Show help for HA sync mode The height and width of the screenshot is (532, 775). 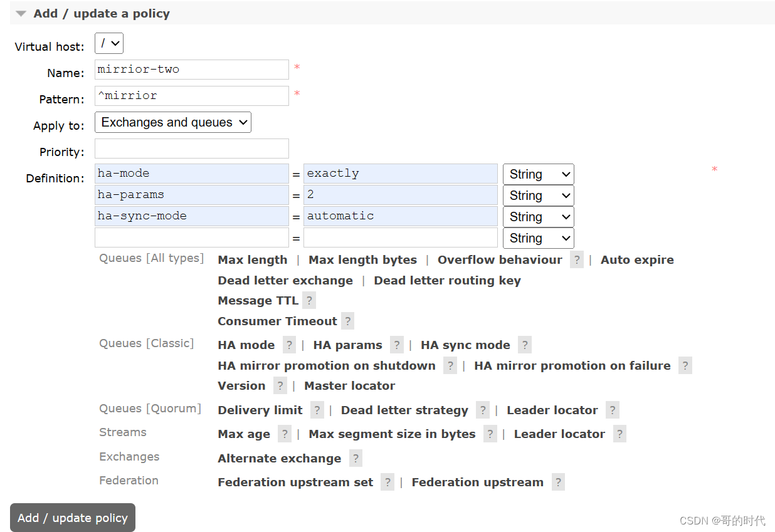click(525, 345)
